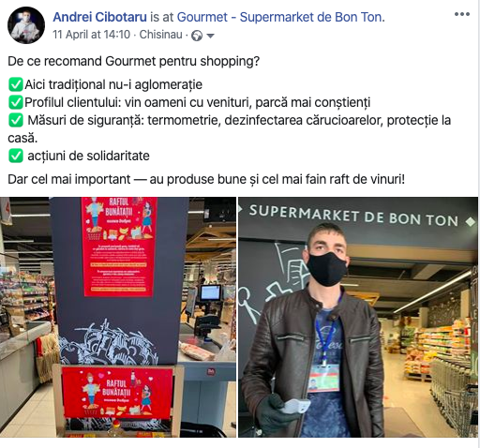480x448 pixels.
Task: Open the right photo of masked employee
Action: click(x=358, y=317)
